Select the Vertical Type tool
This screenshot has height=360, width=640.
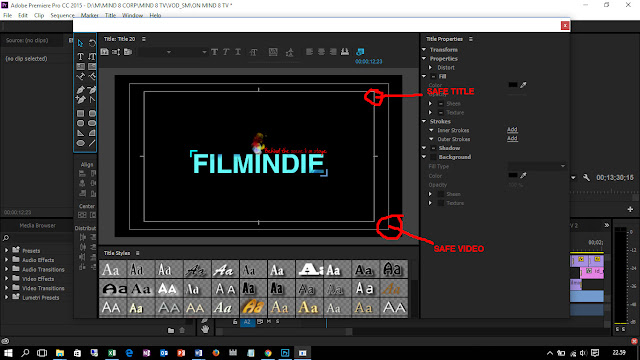click(92, 56)
